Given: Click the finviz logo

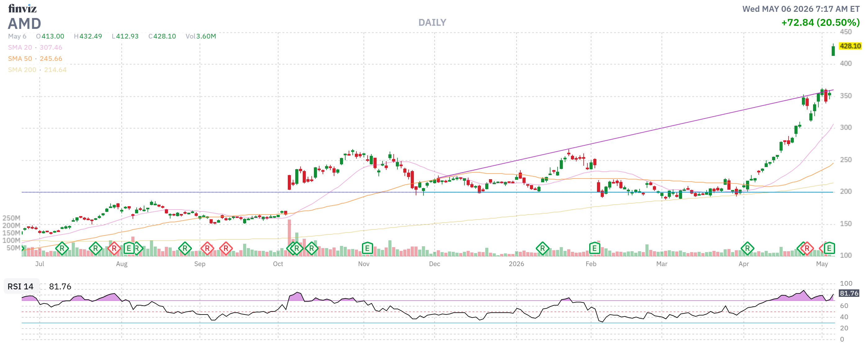Looking at the screenshot, I should (x=22, y=8).
